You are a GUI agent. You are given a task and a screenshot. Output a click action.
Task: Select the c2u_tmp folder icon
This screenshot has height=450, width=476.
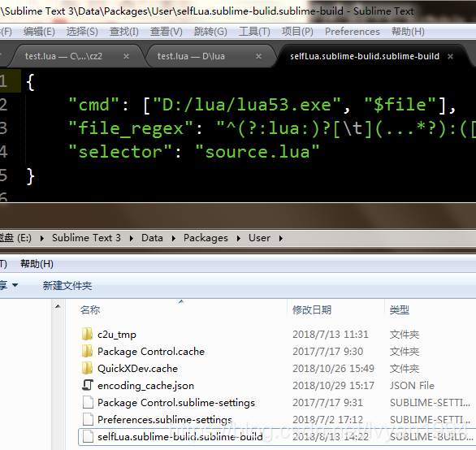pyautogui.click(x=88, y=334)
